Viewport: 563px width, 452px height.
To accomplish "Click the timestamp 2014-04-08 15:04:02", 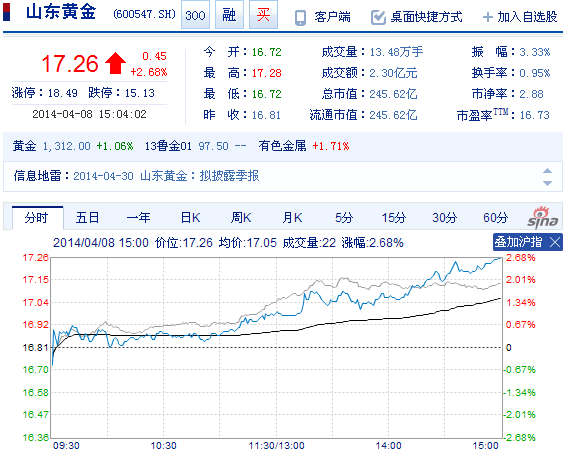I will click(89, 114).
